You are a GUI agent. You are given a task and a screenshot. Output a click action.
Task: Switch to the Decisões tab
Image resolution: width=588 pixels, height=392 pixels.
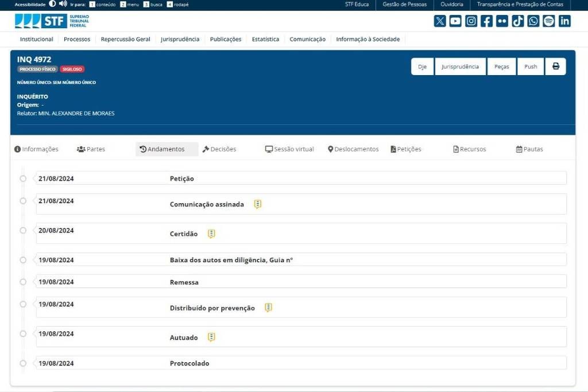coord(219,149)
